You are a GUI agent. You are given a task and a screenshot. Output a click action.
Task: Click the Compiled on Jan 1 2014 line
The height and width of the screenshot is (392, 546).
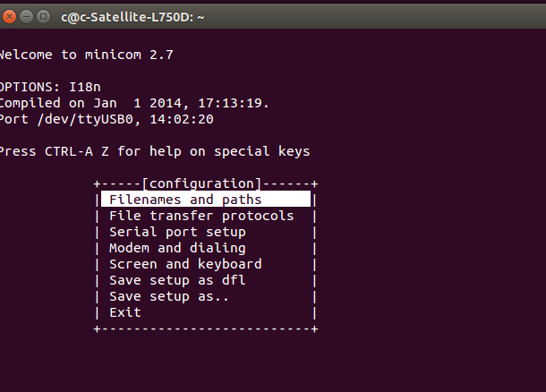pyautogui.click(x=134, y=103)
